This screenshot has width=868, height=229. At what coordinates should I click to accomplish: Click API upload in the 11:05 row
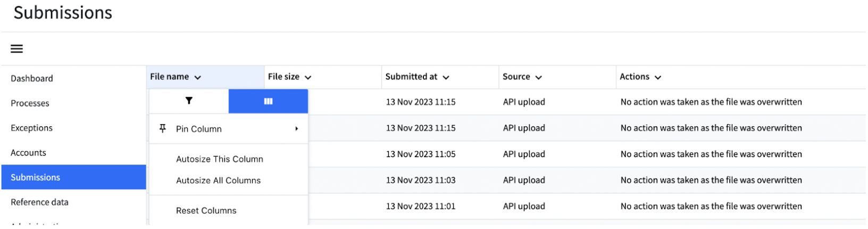tap(524, 154)
